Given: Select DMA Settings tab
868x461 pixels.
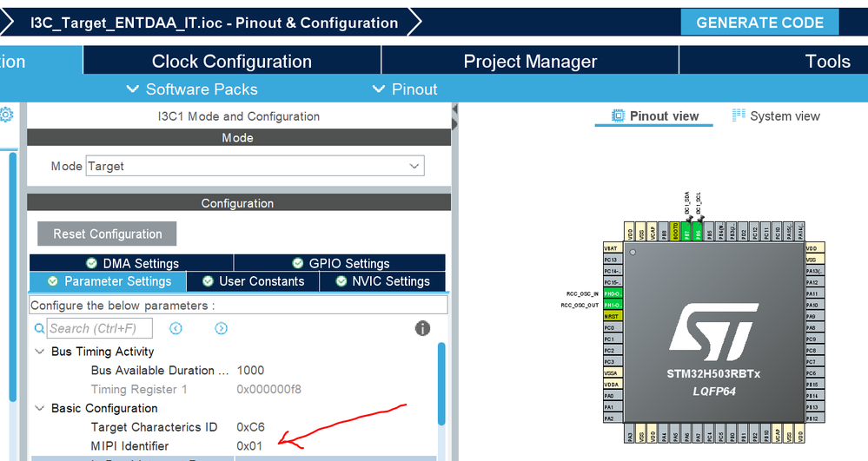Looking at the screenshot, I should 132,263.
